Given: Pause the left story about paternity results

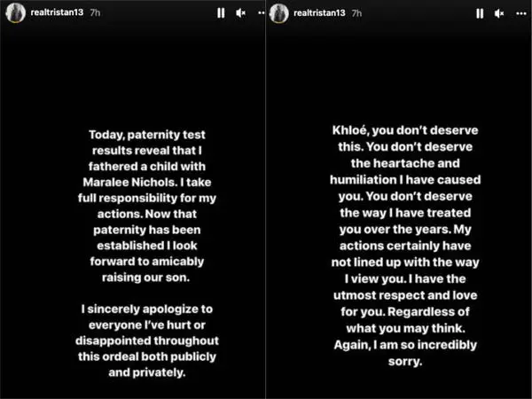Looking at the screenshot, I should (221, 13).
